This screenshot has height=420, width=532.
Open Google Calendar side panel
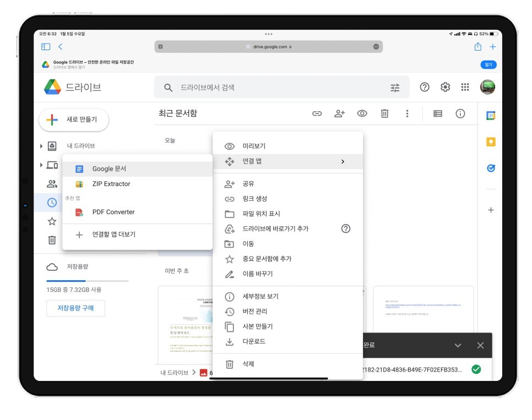(491, 116)
